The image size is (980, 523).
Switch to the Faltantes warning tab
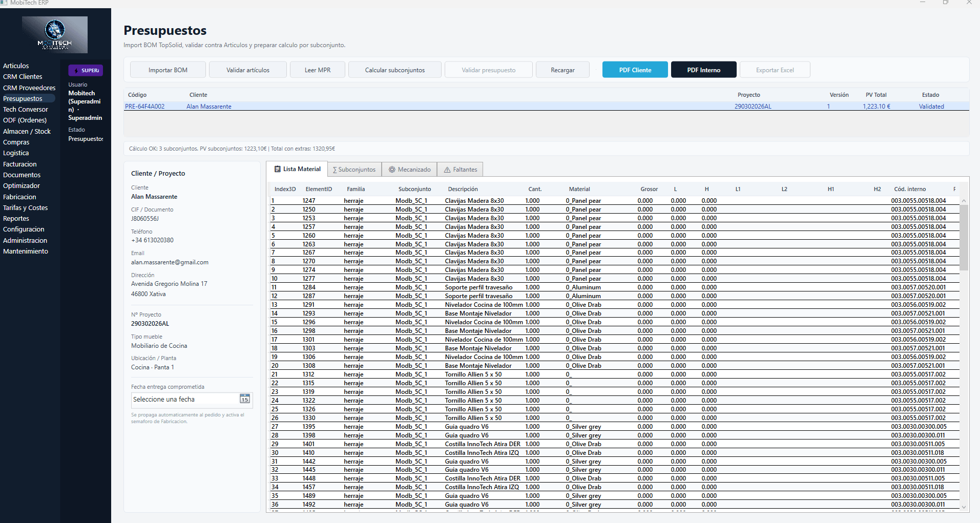point(460,170)
